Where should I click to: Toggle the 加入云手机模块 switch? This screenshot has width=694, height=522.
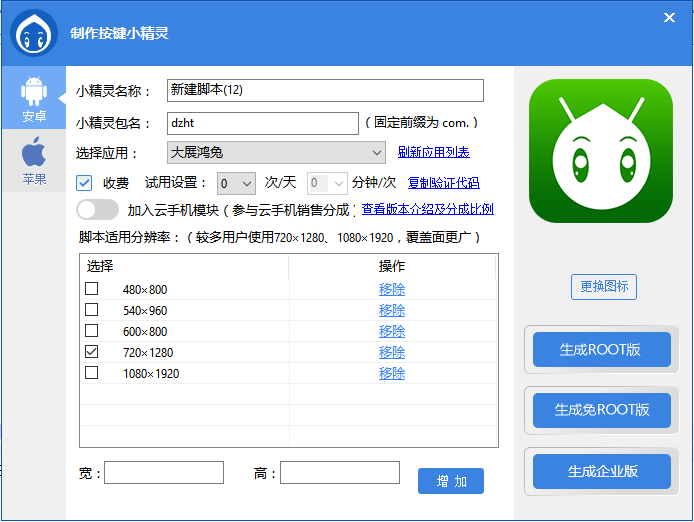97,210
